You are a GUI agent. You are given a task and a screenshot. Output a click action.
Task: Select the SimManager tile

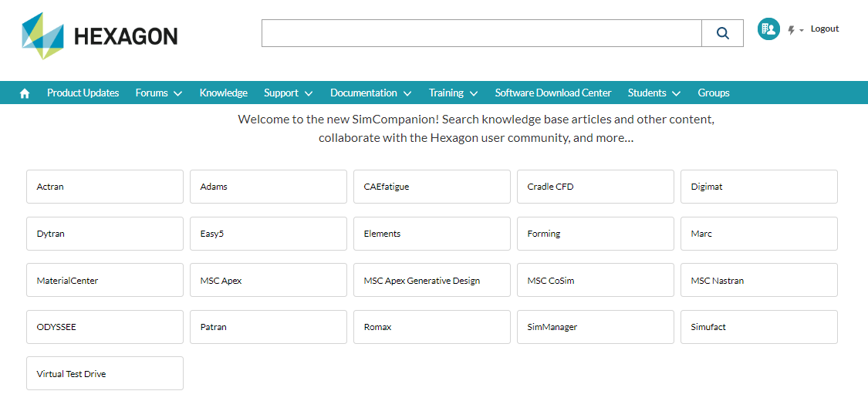coord(596,327)
